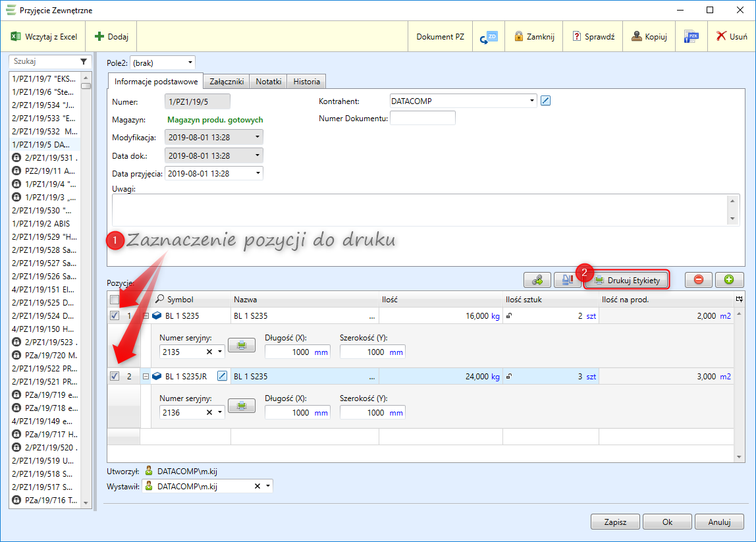Open the Historia tab
Screen dimensions: 756x542
point(307,82)
